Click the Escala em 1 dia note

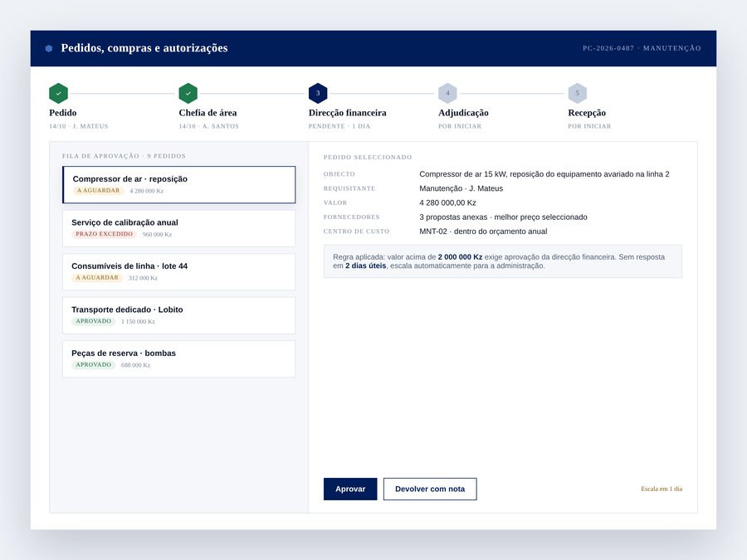coord(662,489)
